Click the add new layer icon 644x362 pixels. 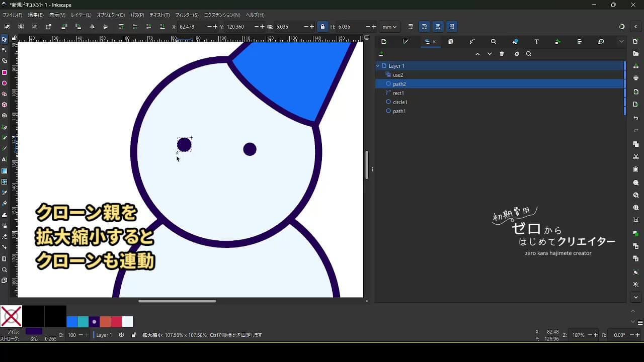pos(381,54)
